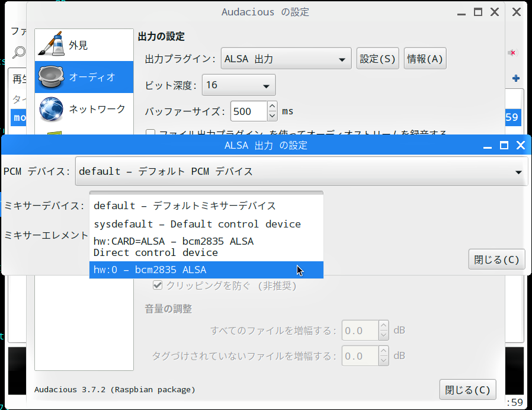Screen dimensions: 532x410
Task: Increase すべてのファイルを増幅する value with up arrow
Action: [383, 325]
